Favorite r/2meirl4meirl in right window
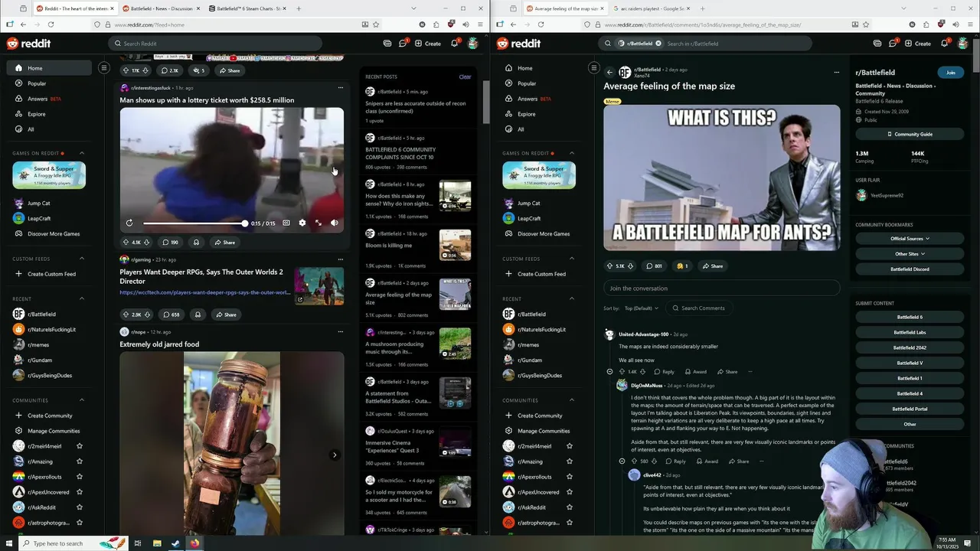 pyautogui.click(x=570, y=446)
